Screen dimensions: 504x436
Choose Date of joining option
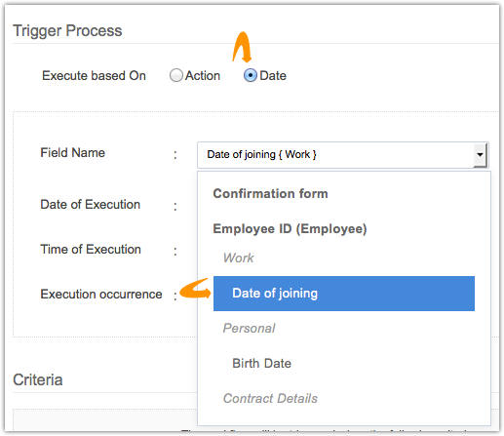point(344,294)
